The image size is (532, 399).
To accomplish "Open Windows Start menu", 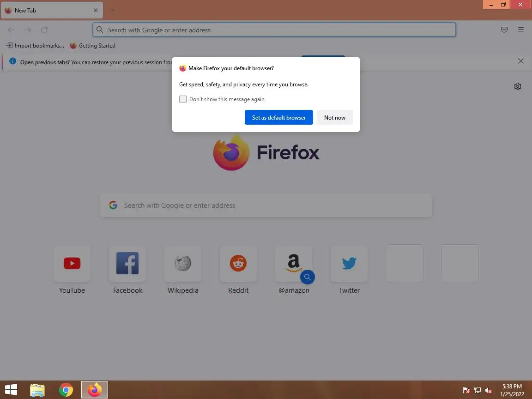I will tap(11, 389).
